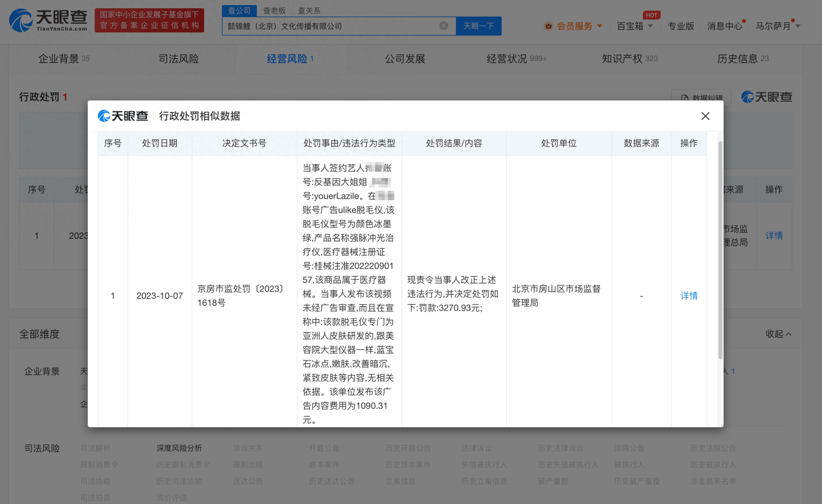Click 涉诉关系 link
The image size is (822, 504).
tap(248, 448)
